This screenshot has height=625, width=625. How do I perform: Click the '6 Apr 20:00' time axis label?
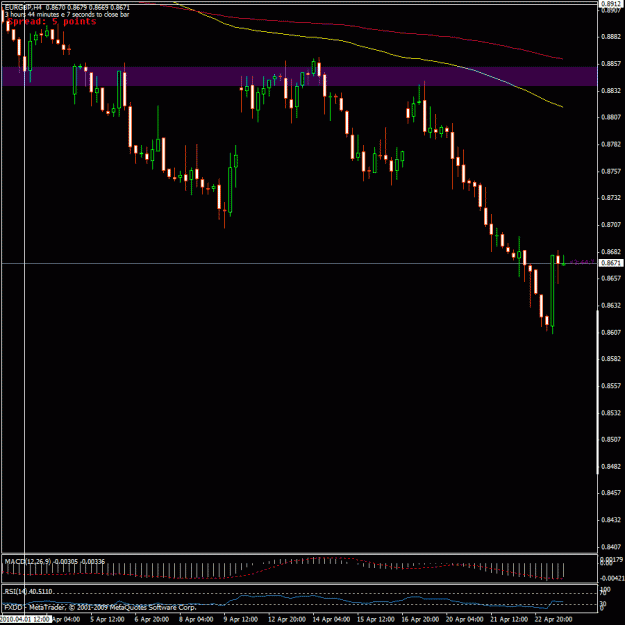(x=151, y=619)
